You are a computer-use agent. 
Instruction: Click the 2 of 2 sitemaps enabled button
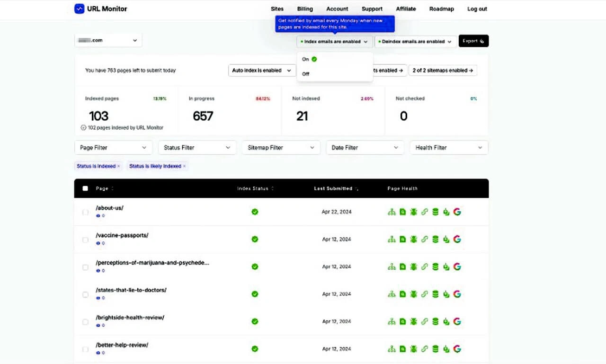pos(443,71)
